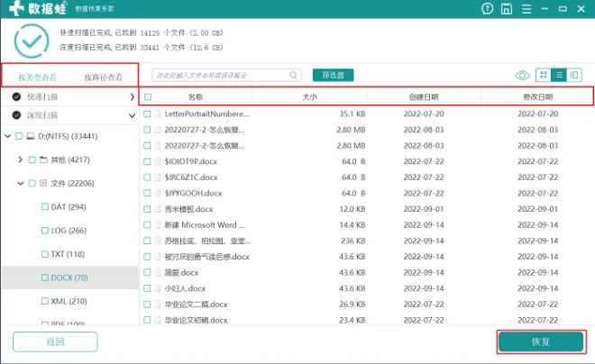Image resolution: width=595 pixels, height=364 pixels.
Task: Sort by 名称 column header
Action: (196, 97)
